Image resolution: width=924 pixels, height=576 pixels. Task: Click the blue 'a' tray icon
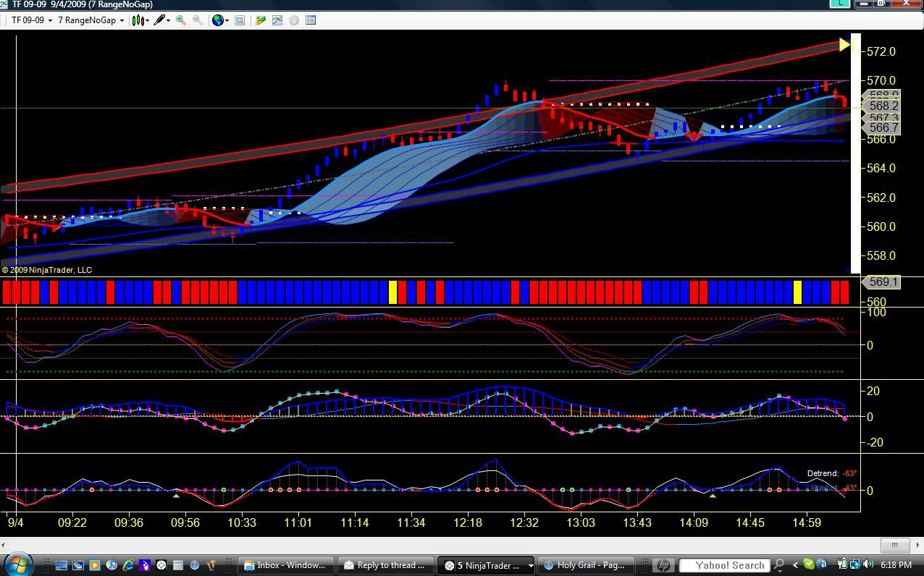point(823,564)
